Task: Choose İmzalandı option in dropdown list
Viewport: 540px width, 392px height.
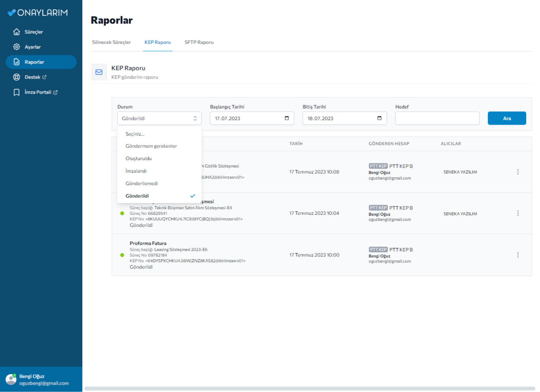Action: click(x=136, y=171)
